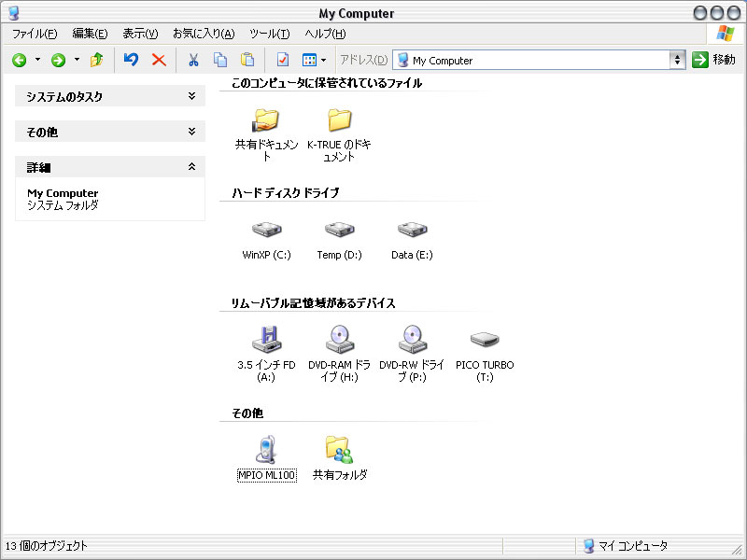Screen dimensions: 747x560
Task: Go up one folder level
Action: tap(97, 60)
